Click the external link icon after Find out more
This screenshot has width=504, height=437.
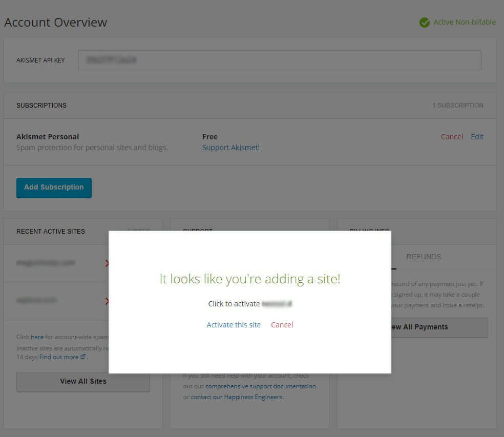pos(83,356)
